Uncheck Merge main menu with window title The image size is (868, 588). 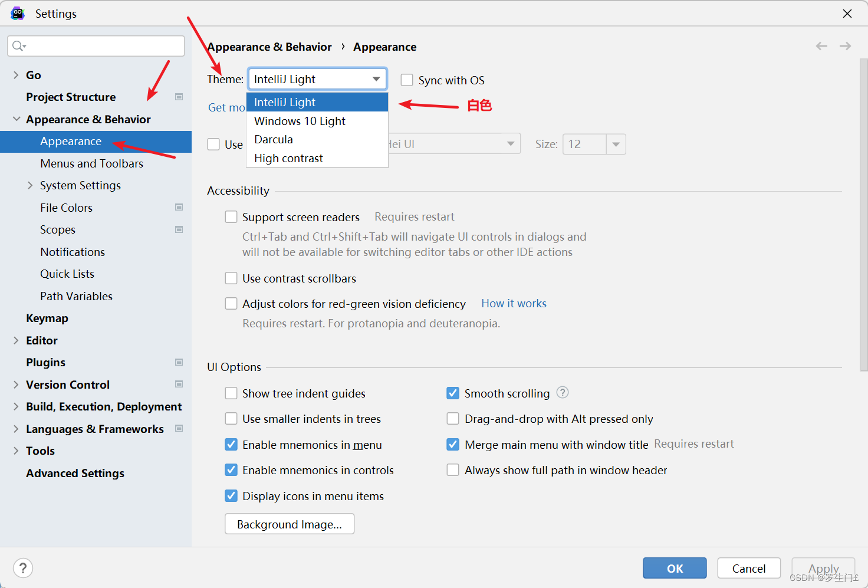click(x=453, y=445)
